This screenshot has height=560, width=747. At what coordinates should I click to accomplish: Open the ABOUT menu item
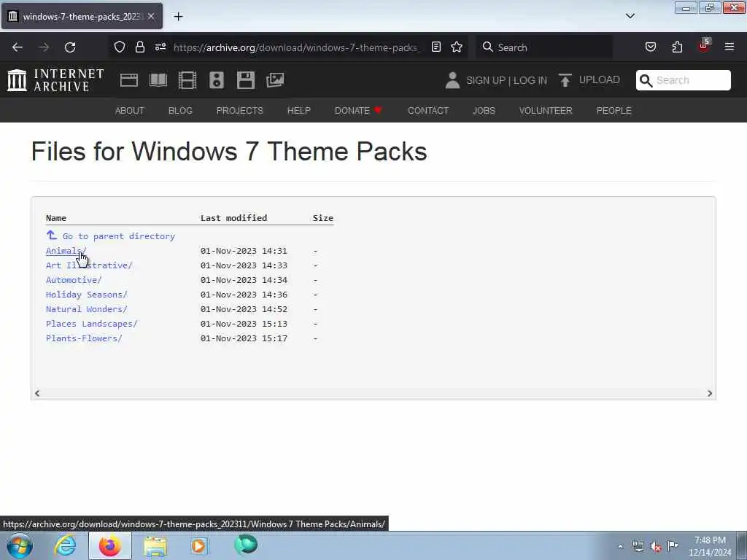(130, 111)
